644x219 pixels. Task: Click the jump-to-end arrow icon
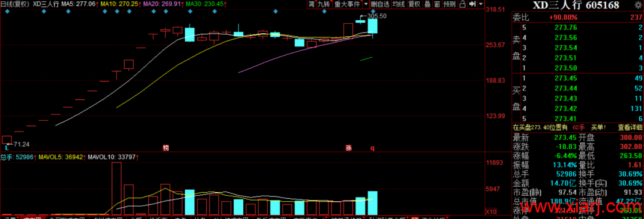point(472,4)
